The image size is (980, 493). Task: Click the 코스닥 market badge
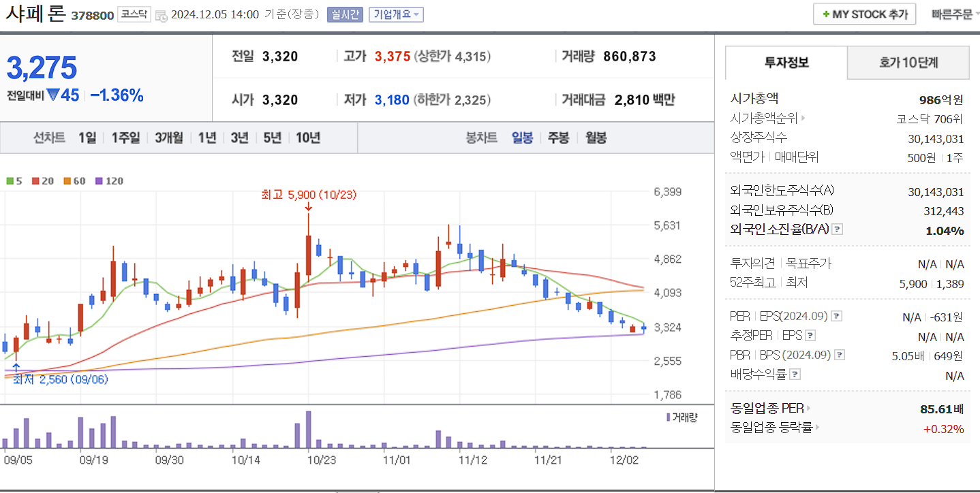(134, 14)
